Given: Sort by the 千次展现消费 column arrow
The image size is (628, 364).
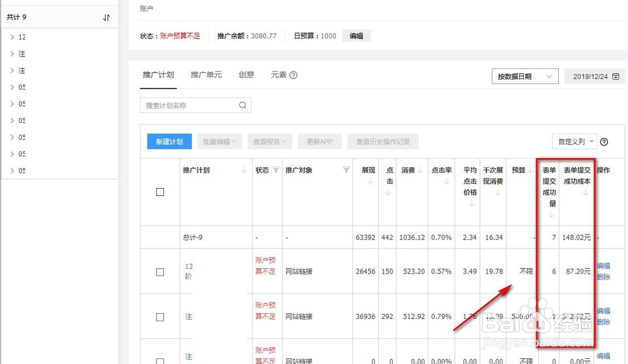Looking at the screenshot, I should (498, 193).
